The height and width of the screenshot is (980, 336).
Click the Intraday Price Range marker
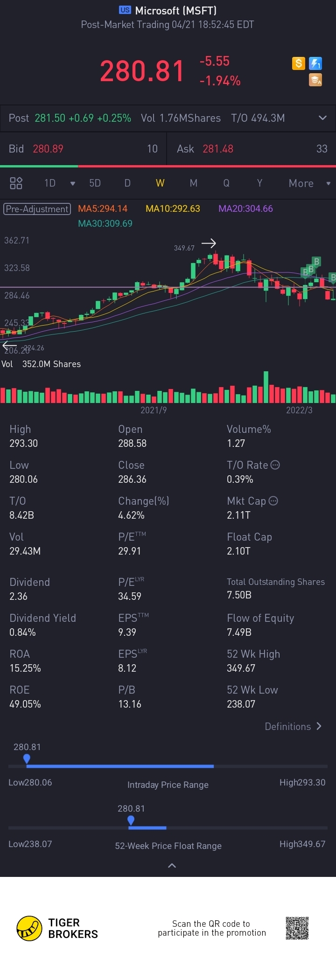[27, 759]
